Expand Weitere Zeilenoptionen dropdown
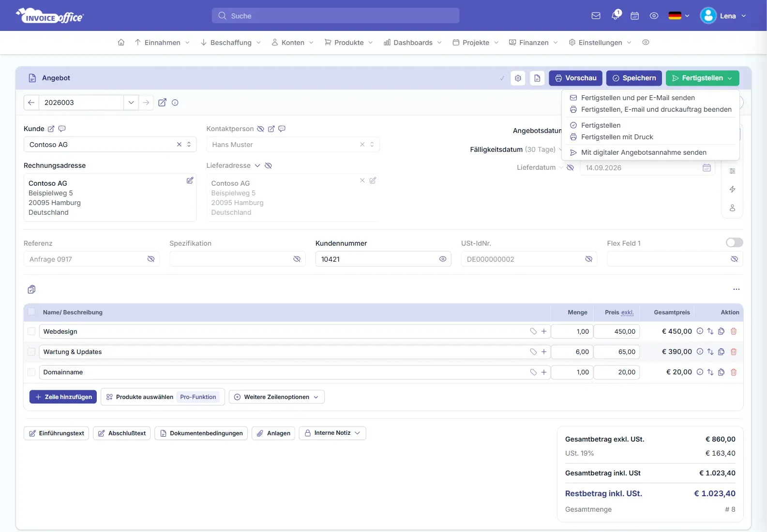 click(277, 397)
